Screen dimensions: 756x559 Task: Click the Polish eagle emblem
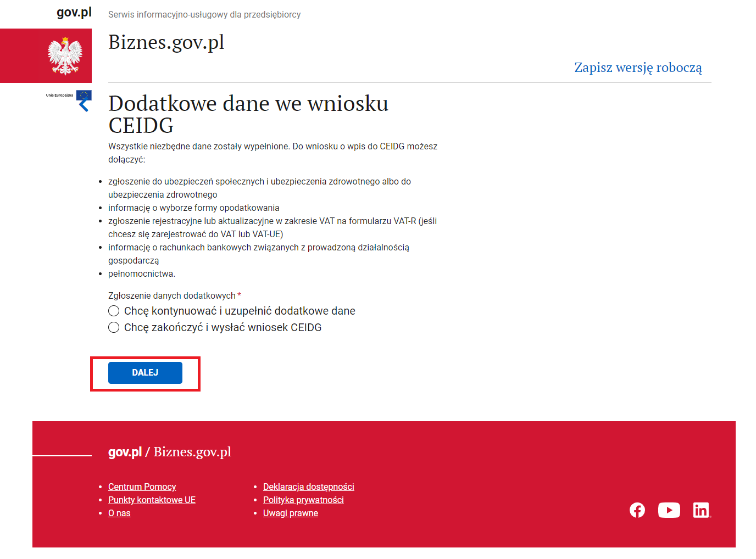[65, 56]
